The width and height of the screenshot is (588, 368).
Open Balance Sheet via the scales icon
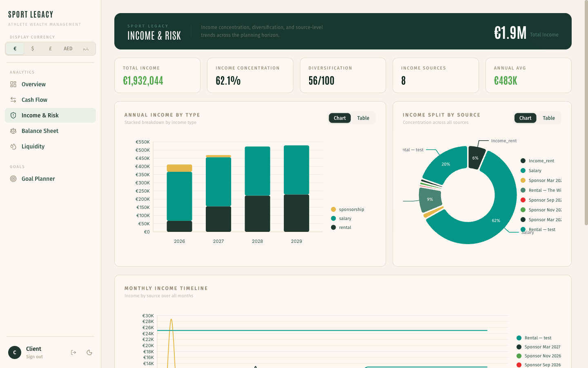13,130
